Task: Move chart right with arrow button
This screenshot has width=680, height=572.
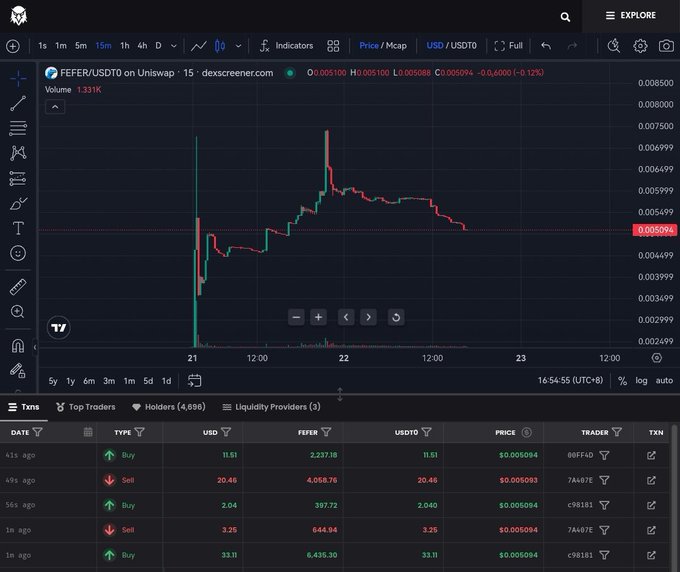Action: pos(368,317)
